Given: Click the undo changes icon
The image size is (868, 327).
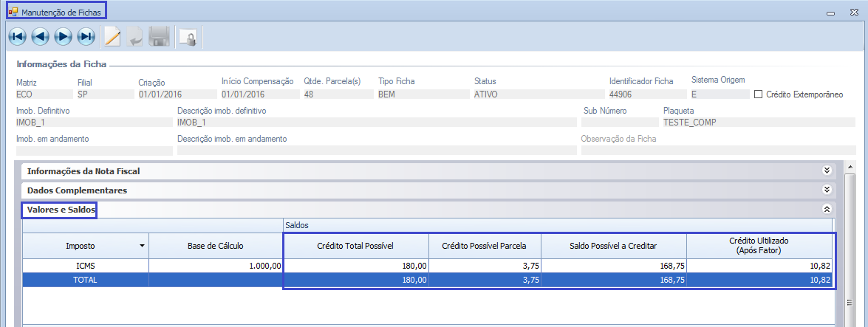Looking at the screenshot, I should tap(135, 36).
